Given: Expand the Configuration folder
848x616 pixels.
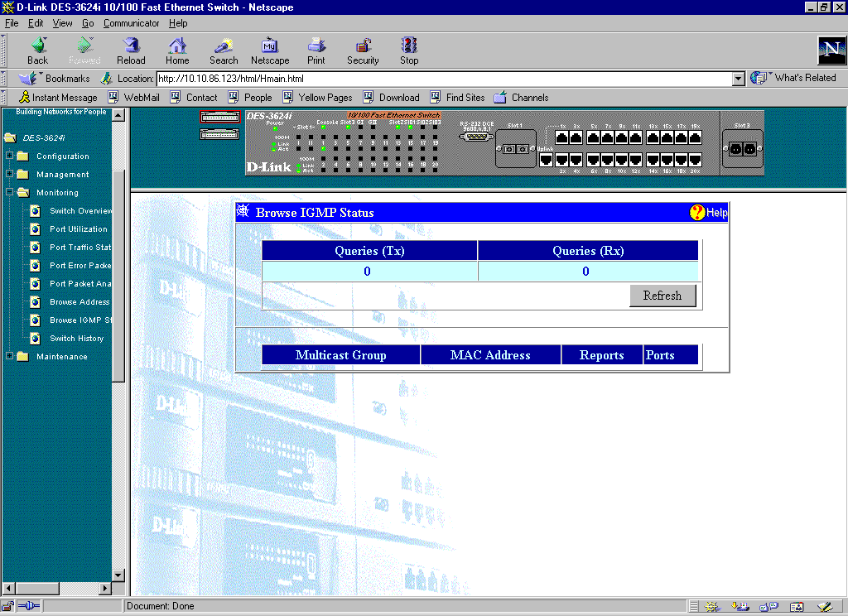Looking at the screenshot, I should 10,156.
